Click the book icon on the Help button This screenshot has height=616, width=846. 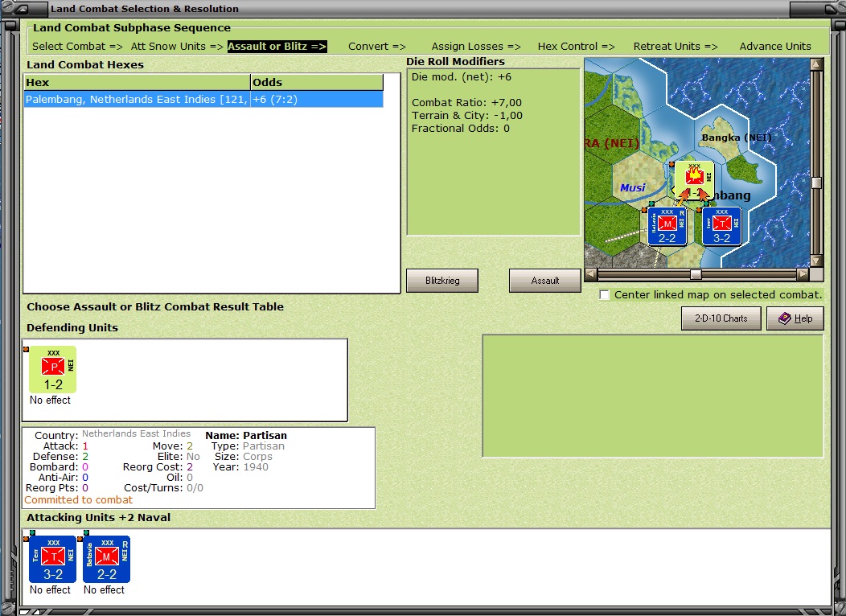click(785, 318)
